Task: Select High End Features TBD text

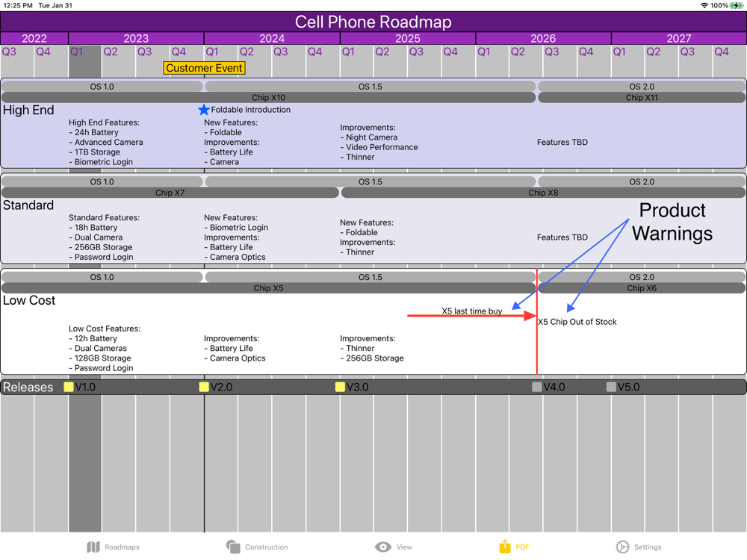Action: 562,143
